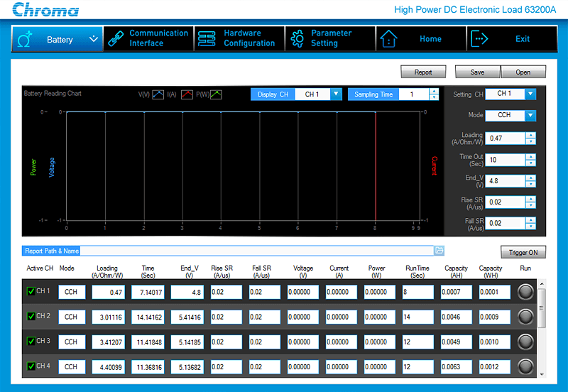Viewport: 568px width, 392px height.
Task: Click the Hardware Configuration stacked-bars icon
Action: click(207, 39)
